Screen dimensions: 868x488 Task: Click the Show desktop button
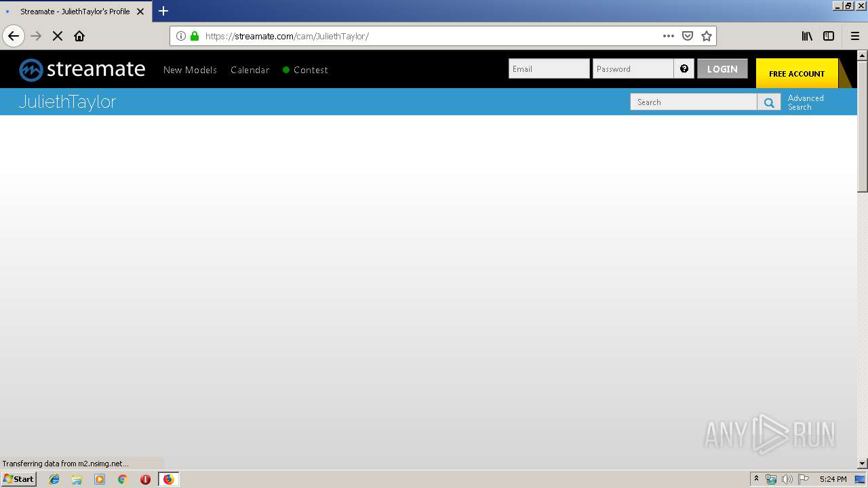pos(861,479)
